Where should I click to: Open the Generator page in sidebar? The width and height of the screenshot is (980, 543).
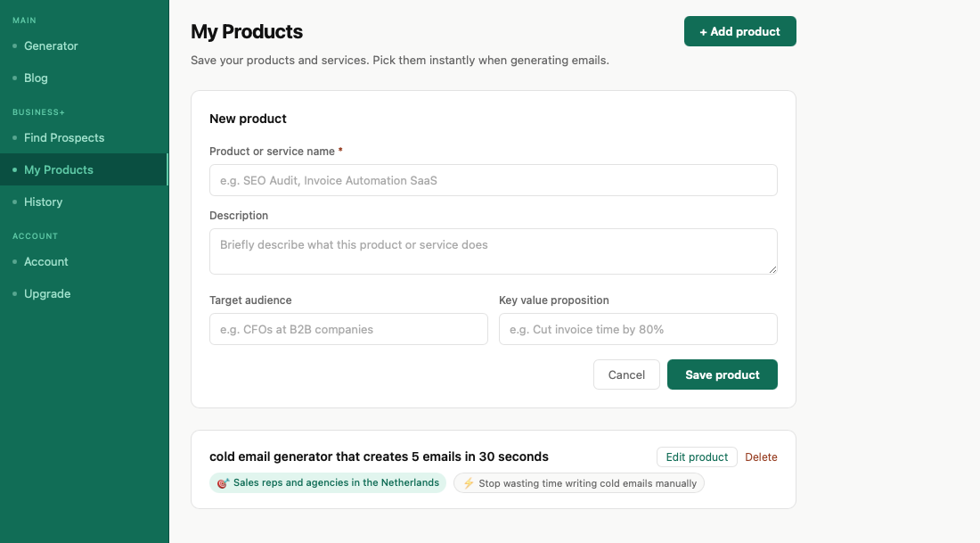tap(51, 45)
